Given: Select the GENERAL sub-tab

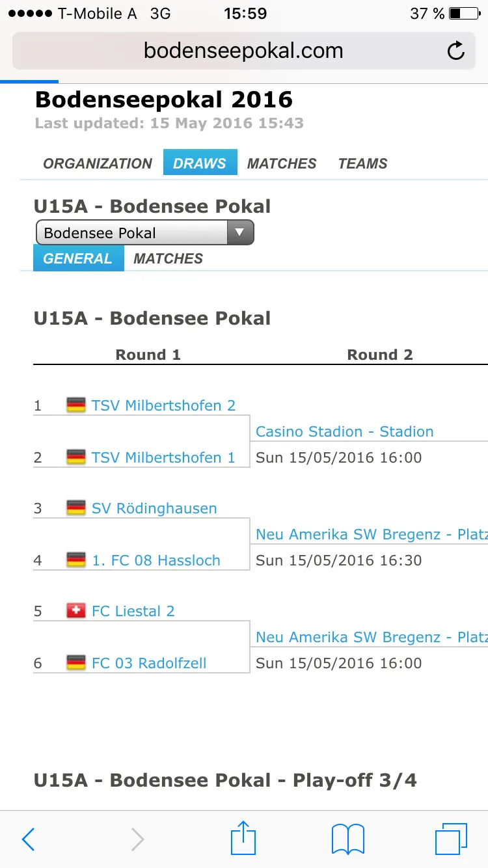Looking at the screenshot, I should click(x=78, y=258).
